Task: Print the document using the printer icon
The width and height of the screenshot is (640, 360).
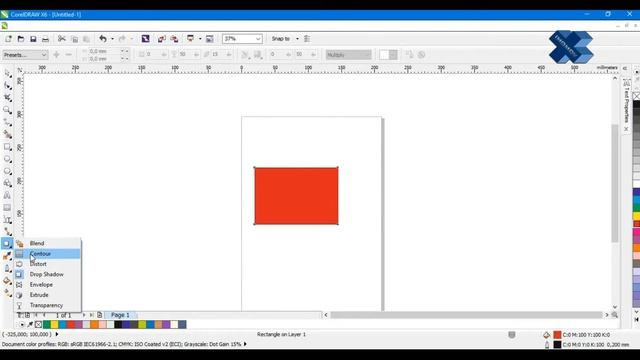Action: tap(45, 39)
